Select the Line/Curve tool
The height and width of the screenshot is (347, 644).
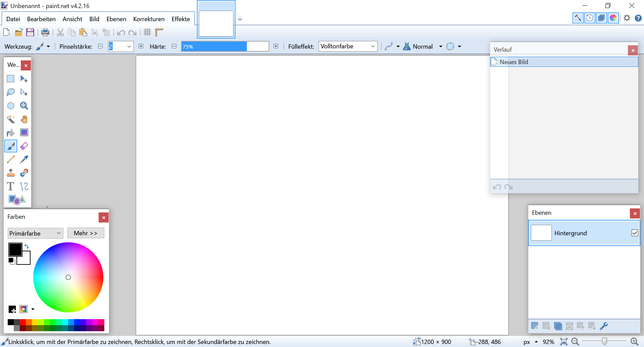(24, 186)
